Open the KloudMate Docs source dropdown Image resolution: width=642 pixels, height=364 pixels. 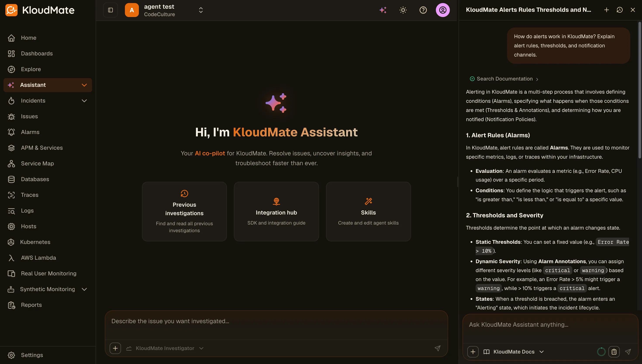tap(513, 352)
